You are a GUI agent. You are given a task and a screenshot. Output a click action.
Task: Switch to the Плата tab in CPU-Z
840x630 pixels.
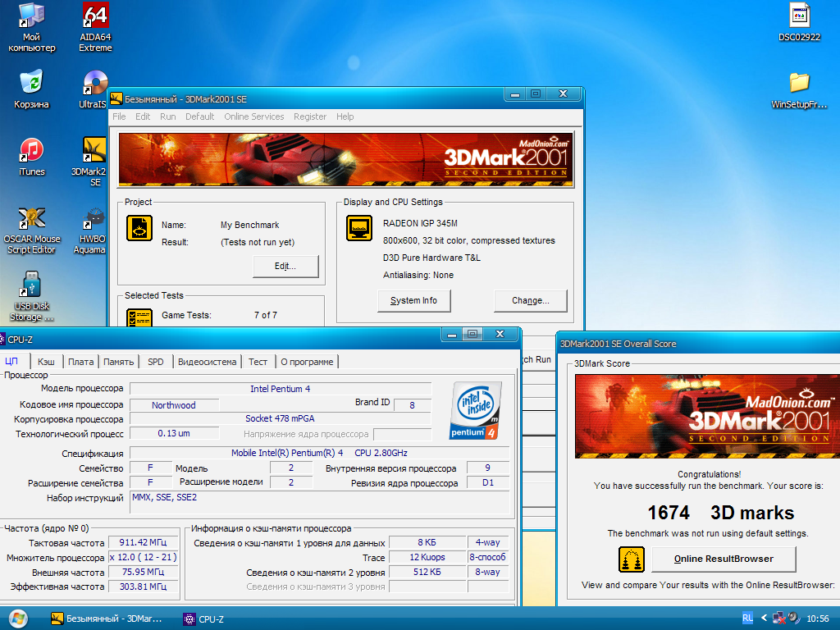(81, 362)
